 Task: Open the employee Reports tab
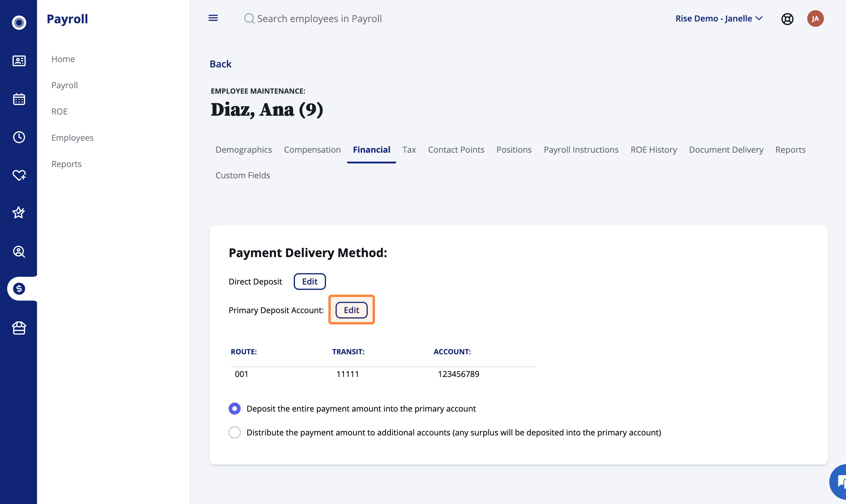point(790,150)
